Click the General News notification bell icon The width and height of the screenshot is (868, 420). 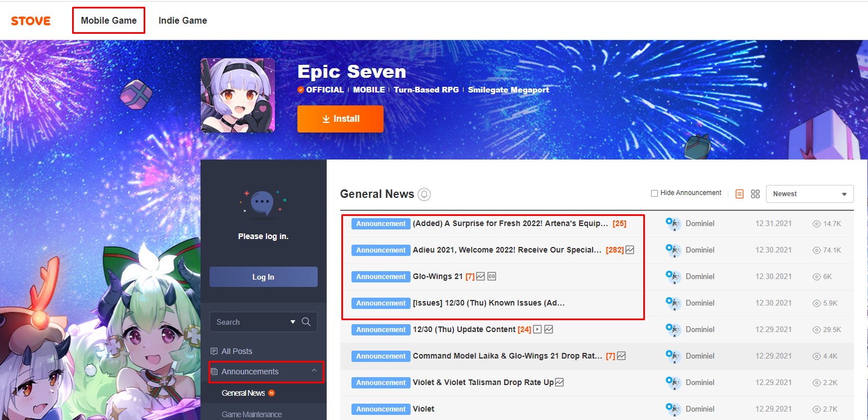(424, 194)
